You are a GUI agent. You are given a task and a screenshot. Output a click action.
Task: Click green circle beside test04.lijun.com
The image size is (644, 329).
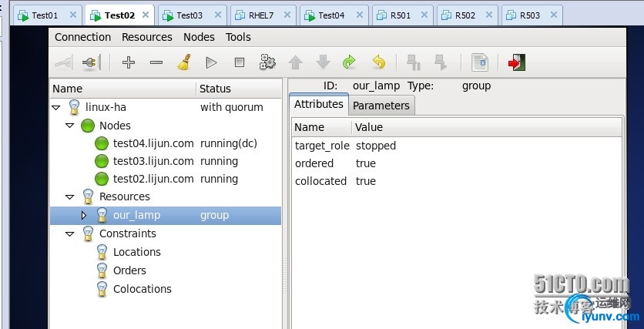(102, 143)
